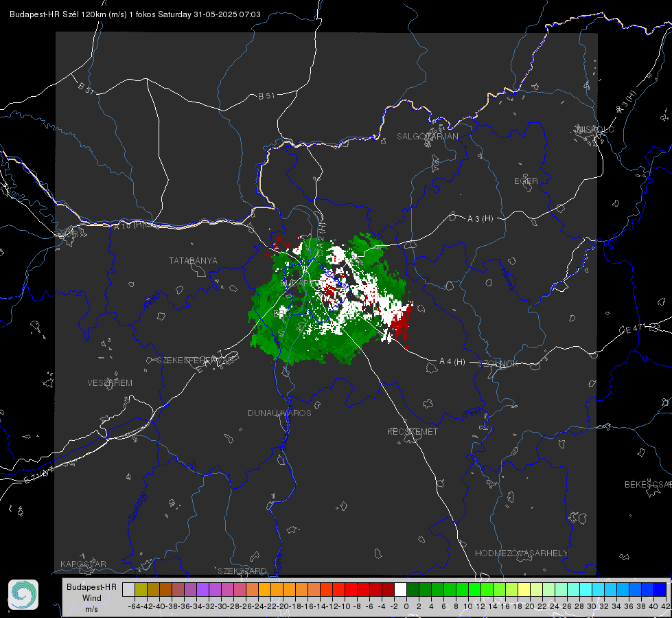This screenshot has height=618, width=672.
Task: Click the -30 legend value
Action: pos(221,606)
